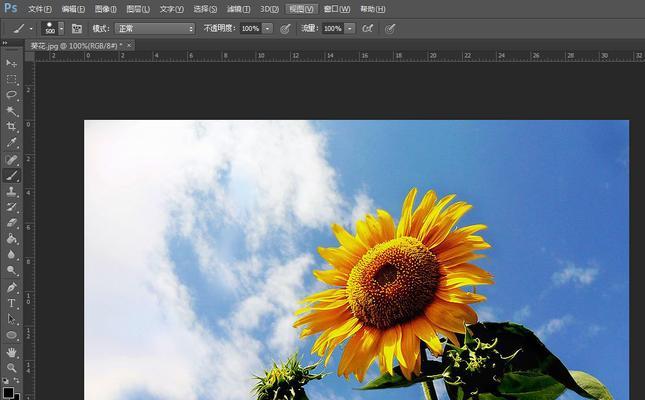
Task: Select the Blur tool
Action: 12,255
